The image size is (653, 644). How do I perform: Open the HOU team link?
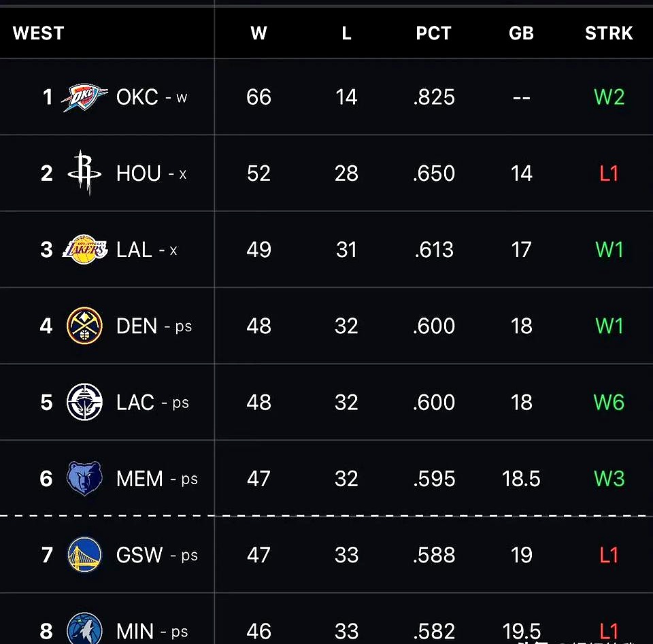pos(139,173)
